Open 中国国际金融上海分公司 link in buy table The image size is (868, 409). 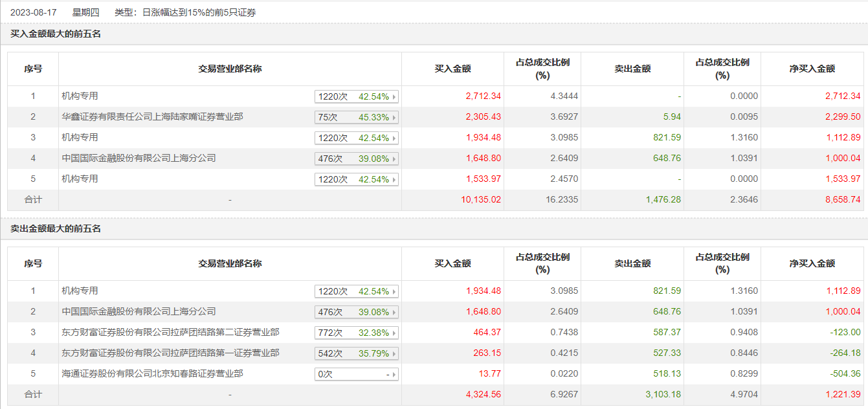click(x=139, y=159)
